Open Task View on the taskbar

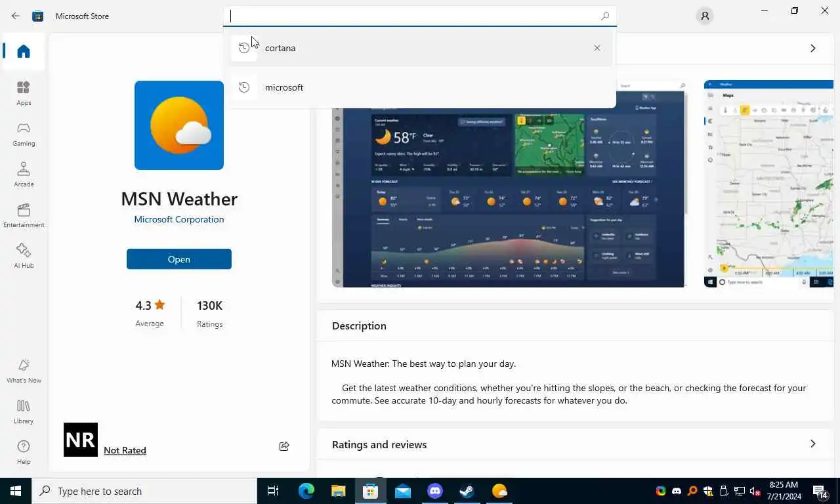pyautogui.click(x=273, y=491)
